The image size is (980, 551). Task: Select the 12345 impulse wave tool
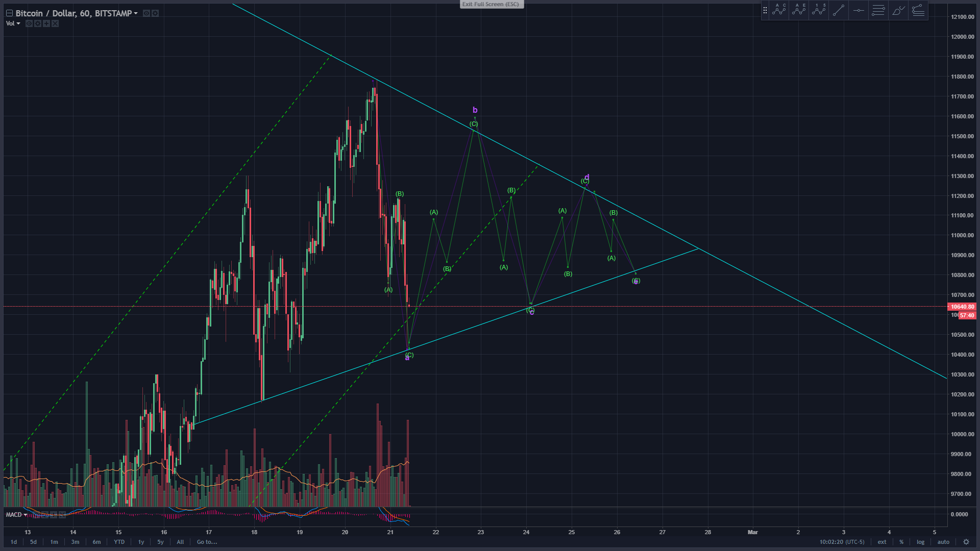(x=819, y=10)
